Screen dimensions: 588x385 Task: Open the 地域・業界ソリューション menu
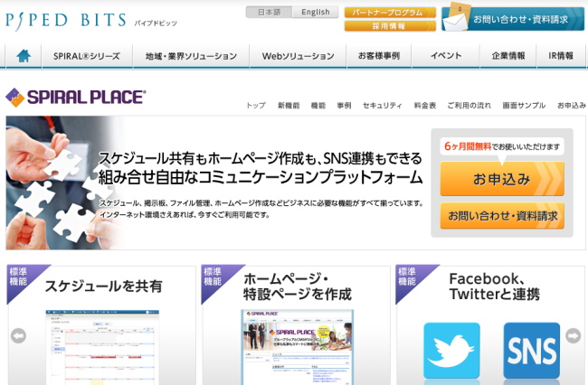[x=191, y=56]
